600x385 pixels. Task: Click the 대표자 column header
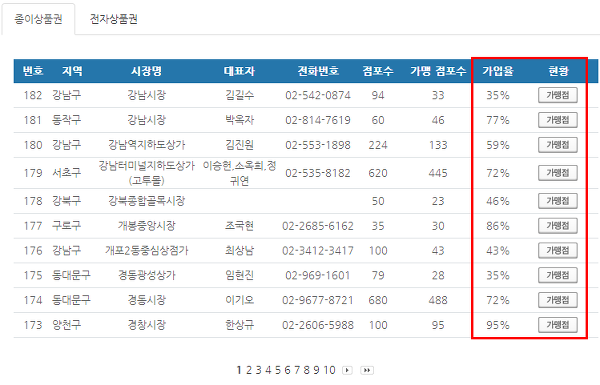(x=239, y=71)
